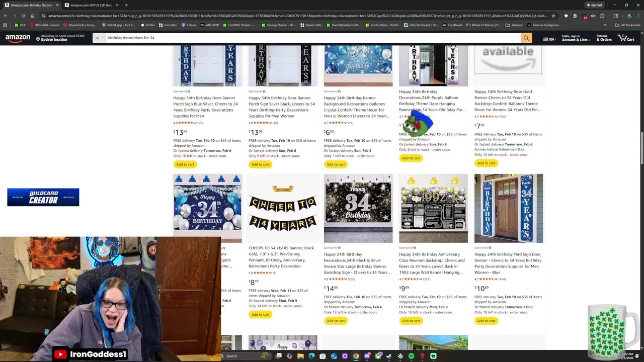Open Outlook from the taskbar
This screenshot has width=644, height=362.
(x=334, y=356)
